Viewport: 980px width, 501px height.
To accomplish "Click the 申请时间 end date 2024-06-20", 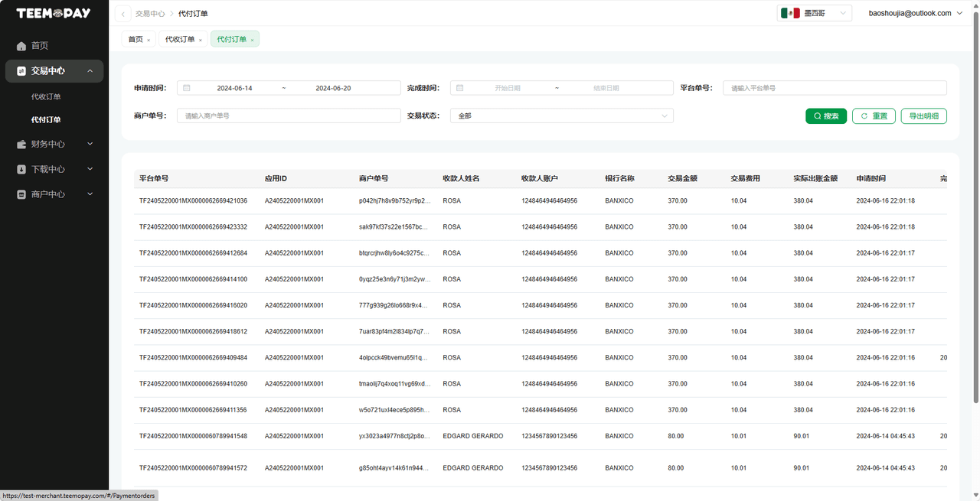I will [333, 88].
